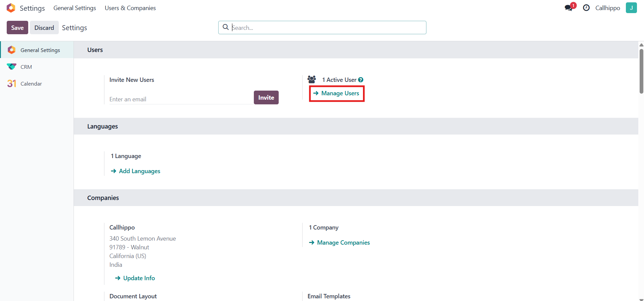Click the search magnifier icon
The image size is (644, 301).
coord(226,27)
